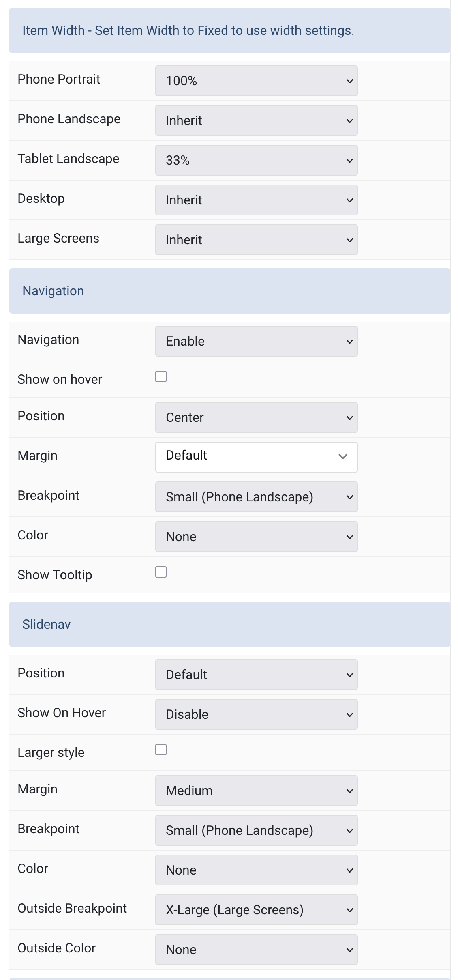Open the Phone Portrait width dropdown
458x980 pixels.
tap(256, 81)
